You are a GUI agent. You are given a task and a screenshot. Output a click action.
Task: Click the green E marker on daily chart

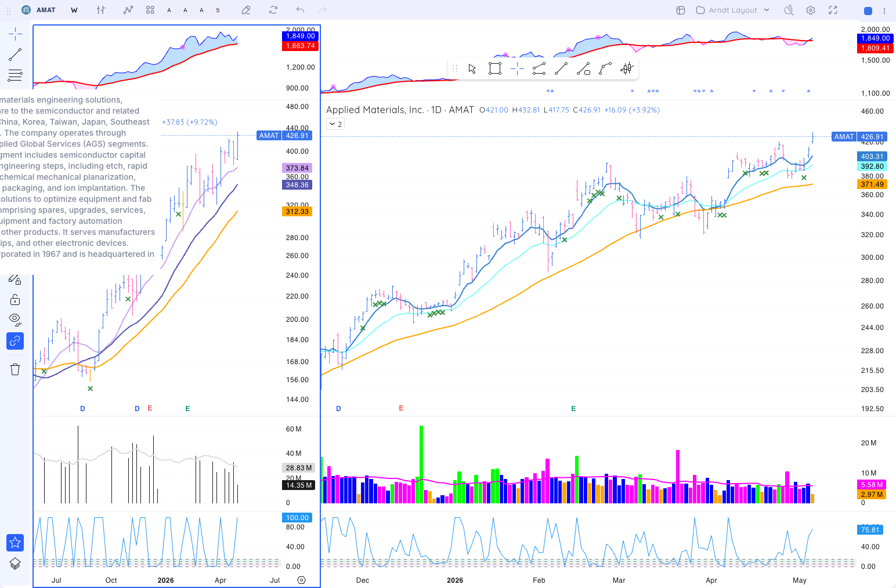[x=573, y=409]
